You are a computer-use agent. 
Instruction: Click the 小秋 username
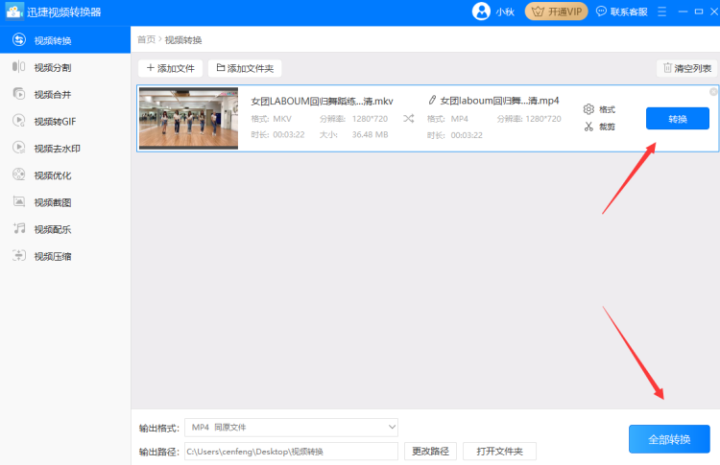[505, 12]
